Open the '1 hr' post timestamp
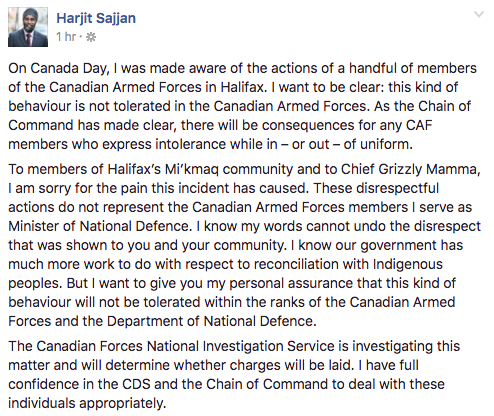494x416 pixels. pyautogui.click(x=66, y=37)
